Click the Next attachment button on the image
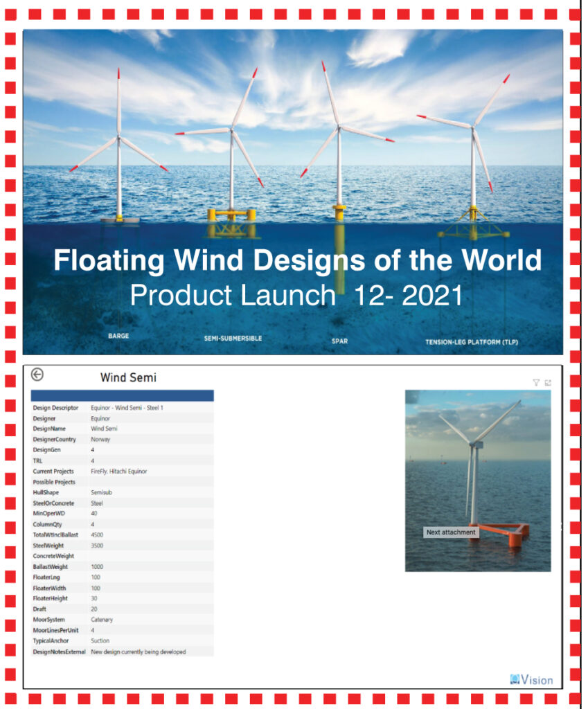This screenshot has height=709, width=588. tap(451, 532)
